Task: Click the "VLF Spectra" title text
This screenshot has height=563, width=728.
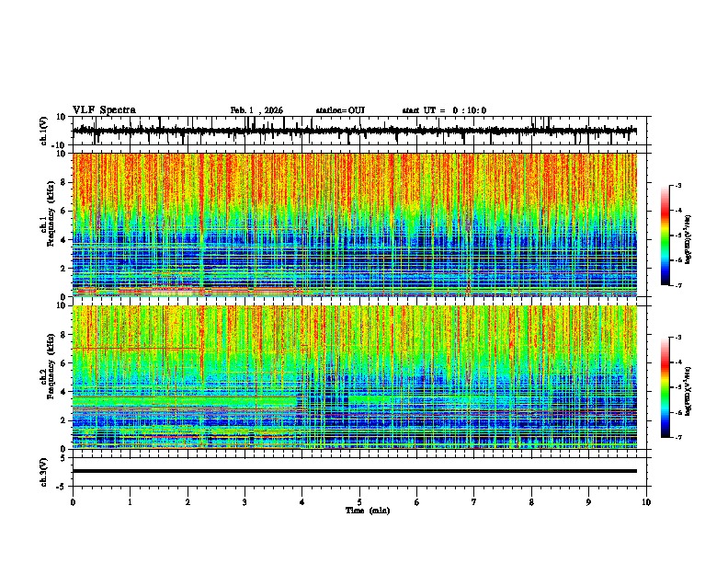Action: (x=104, y=110)
